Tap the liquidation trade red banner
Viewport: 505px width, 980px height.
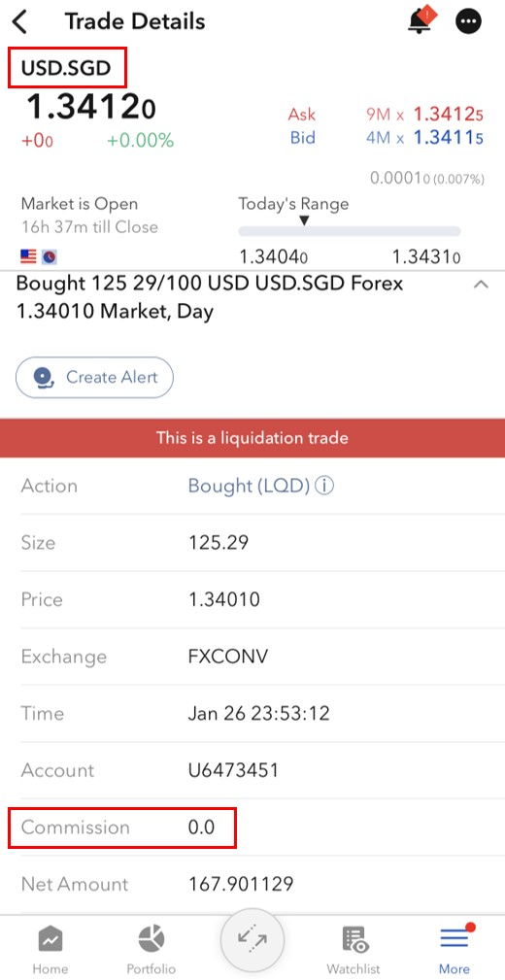(252, 437)
